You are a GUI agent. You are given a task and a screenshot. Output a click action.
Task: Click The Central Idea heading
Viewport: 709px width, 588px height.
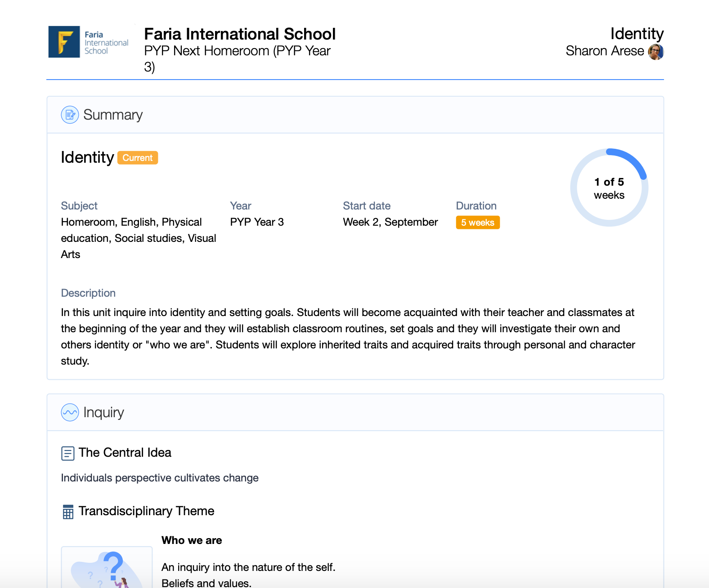point(125,453)
